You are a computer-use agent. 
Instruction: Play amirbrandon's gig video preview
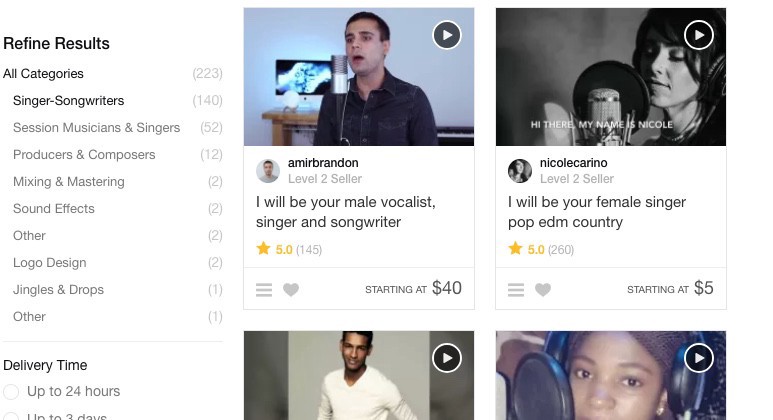pyautogui.click(x=446, y=35)
